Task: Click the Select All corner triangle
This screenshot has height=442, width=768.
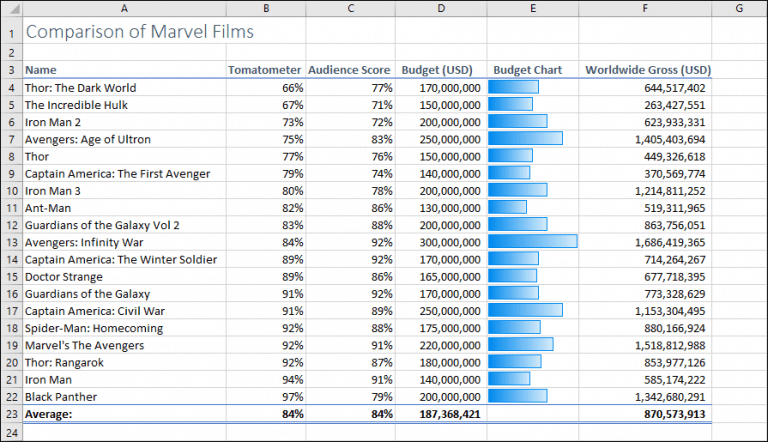Action: click(12, 8)
